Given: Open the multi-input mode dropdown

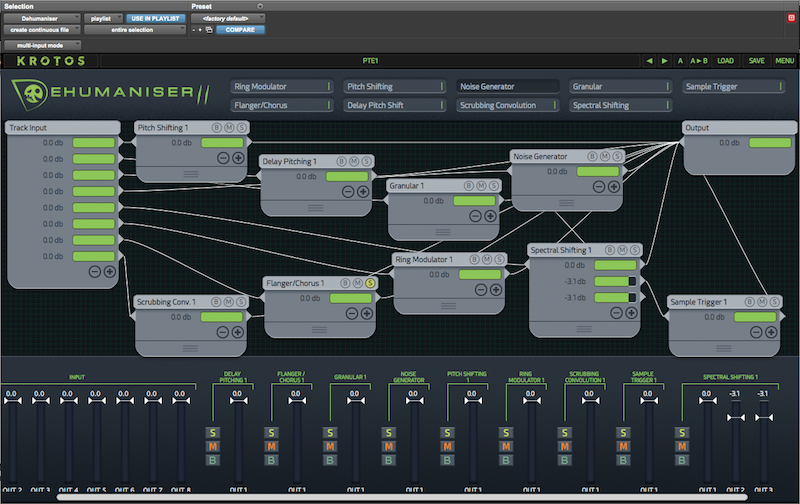Looking at the screenshot, I should click(41, 45).
